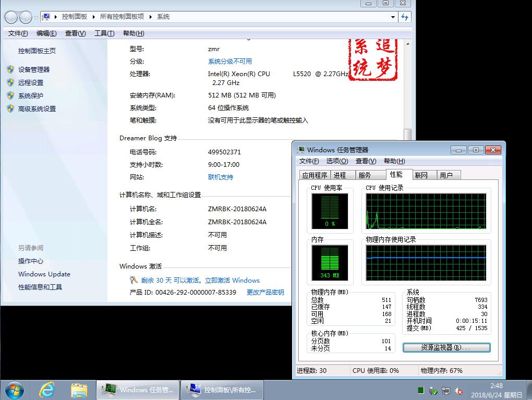
Task: Click 所有控制面板项 in address breadcrumb
Action: click(122, 17)
